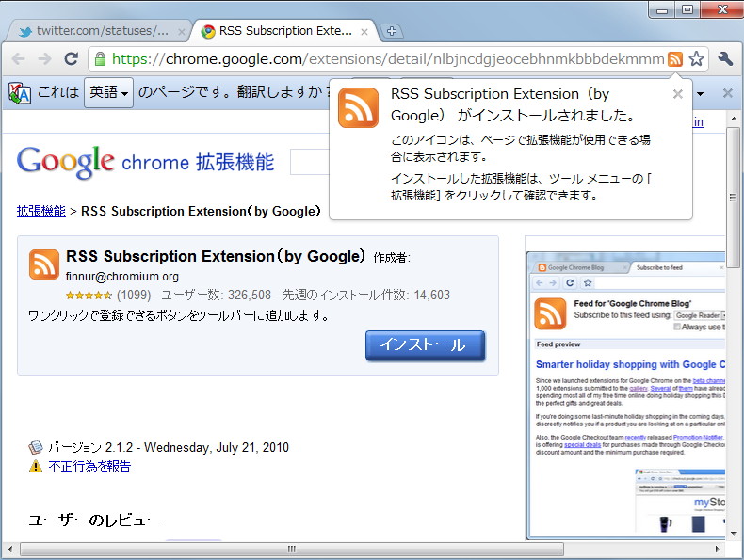Click the warning triangle icon

click(36, 467)
